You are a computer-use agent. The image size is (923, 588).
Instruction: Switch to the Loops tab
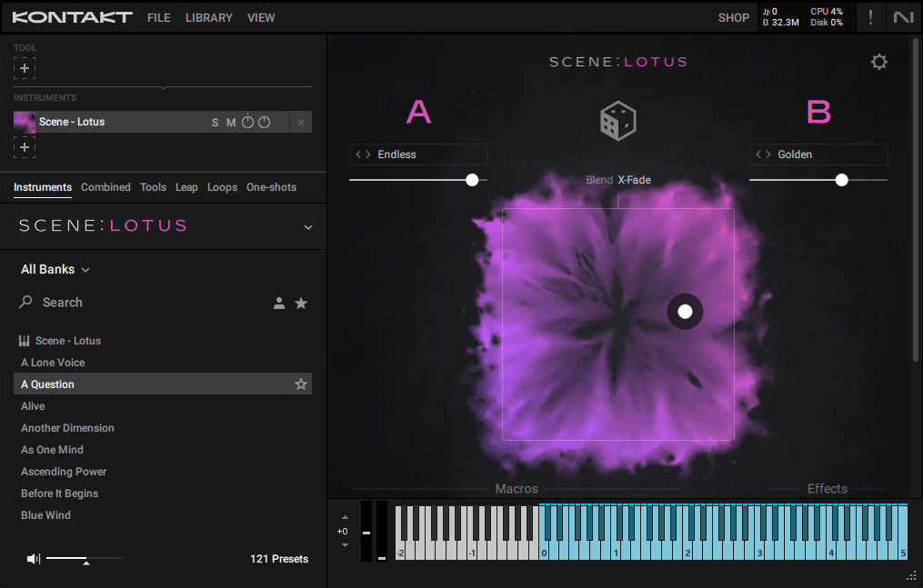point(222,187)
